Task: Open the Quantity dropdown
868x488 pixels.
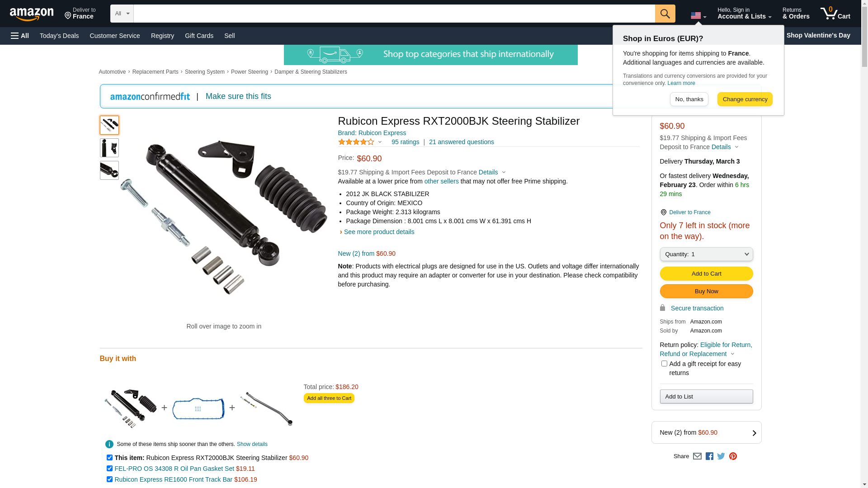Action: (x=706, y=254)
